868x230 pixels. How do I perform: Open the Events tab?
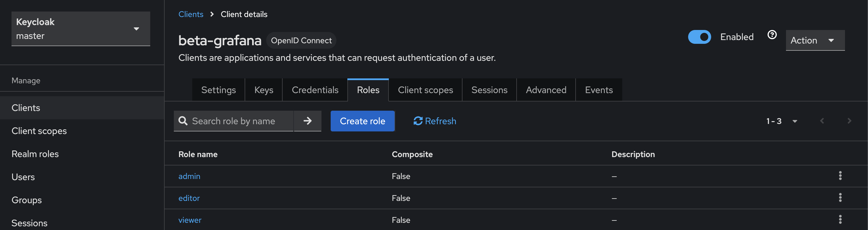[599, 90]
